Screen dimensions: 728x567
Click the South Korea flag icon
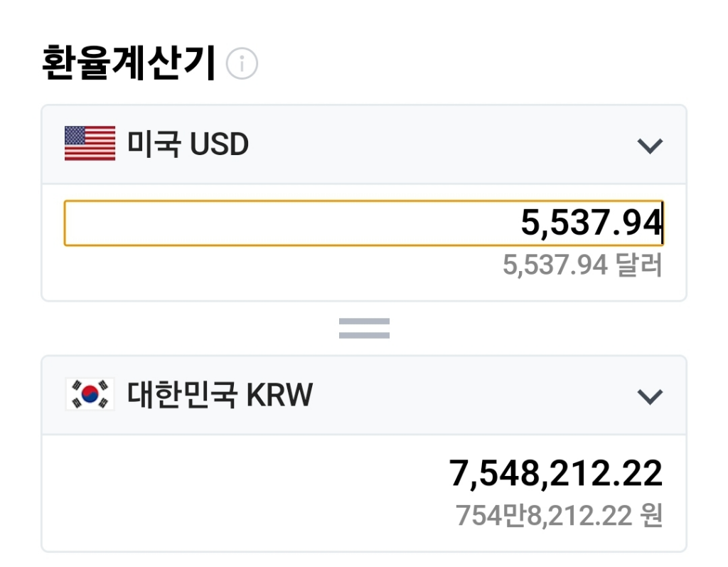[90, 395]
